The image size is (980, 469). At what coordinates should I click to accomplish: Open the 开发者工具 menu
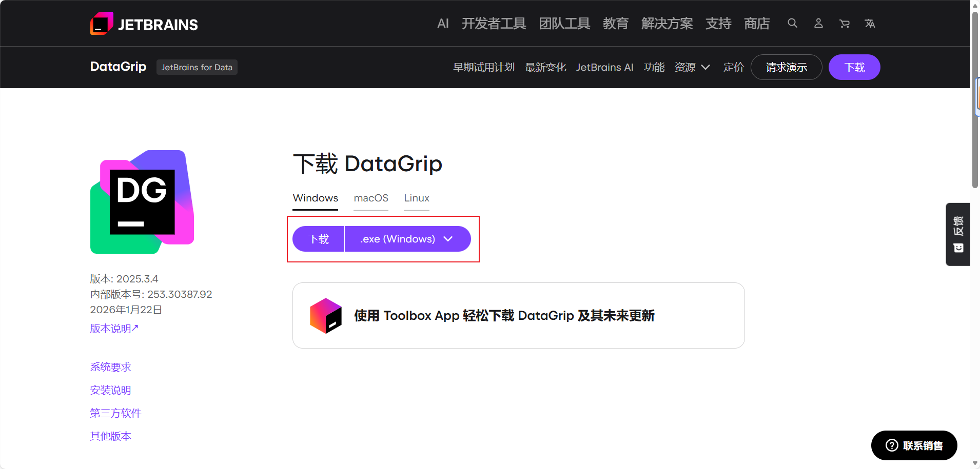coord(494,24)
